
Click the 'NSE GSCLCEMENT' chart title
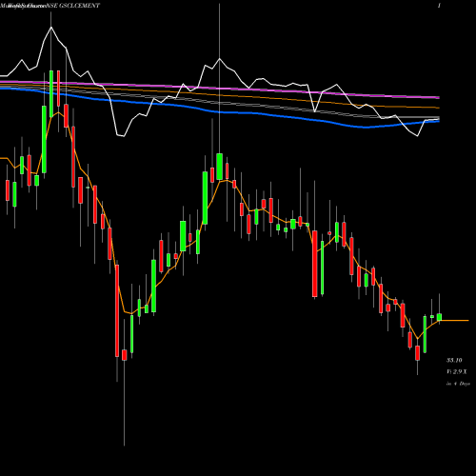(x=73, y=6)
